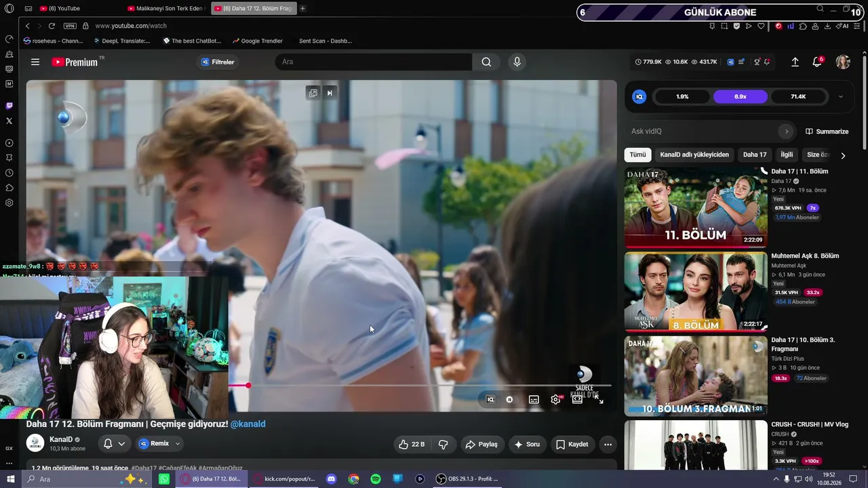Toggle the Opera VPN badge

[70, 26]
